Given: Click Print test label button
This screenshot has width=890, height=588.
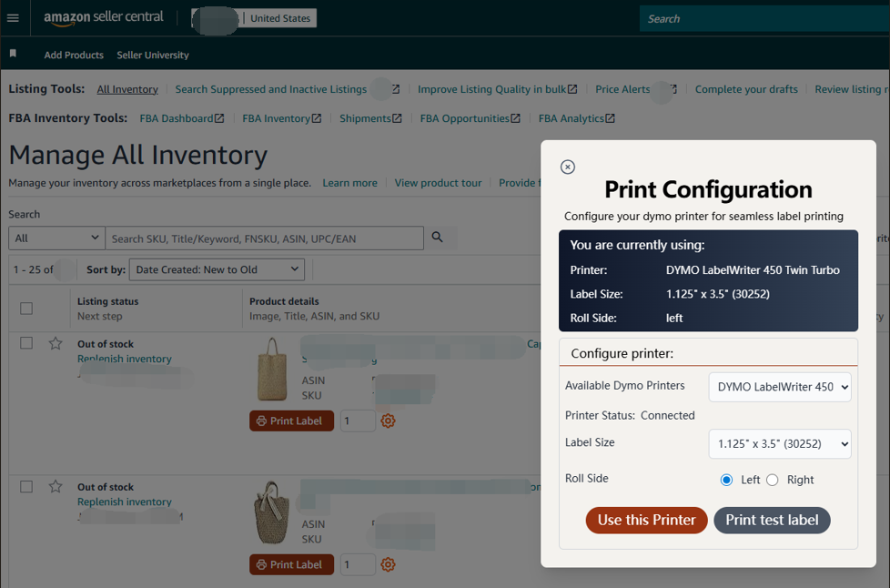Looking at the screenshot, I should pos(772,520).
